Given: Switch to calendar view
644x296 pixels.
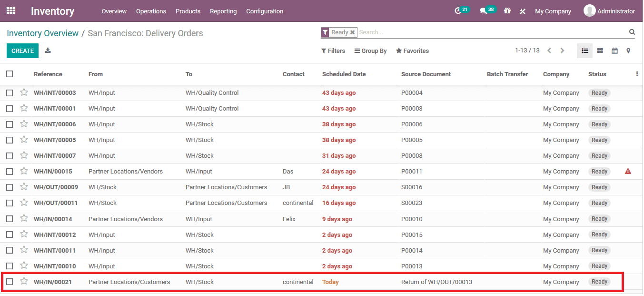Looking at the screenshot, I should 614,51.
